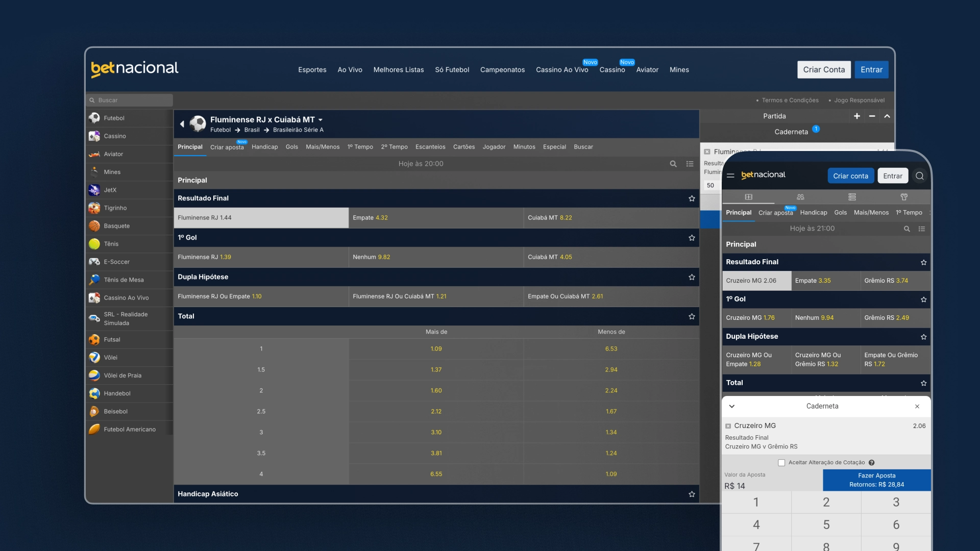
Task: Click search magnifier beside Hoje às 20:00
Action: click(x=673, y=164)
